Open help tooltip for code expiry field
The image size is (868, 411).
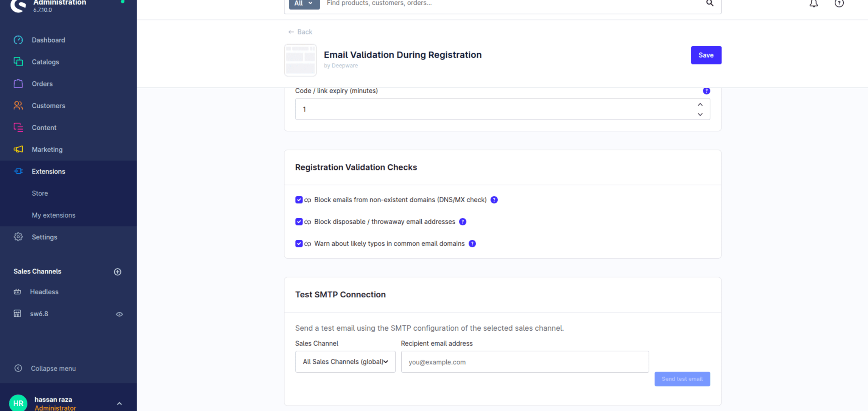pyautogui.click(x=706, y=91)
